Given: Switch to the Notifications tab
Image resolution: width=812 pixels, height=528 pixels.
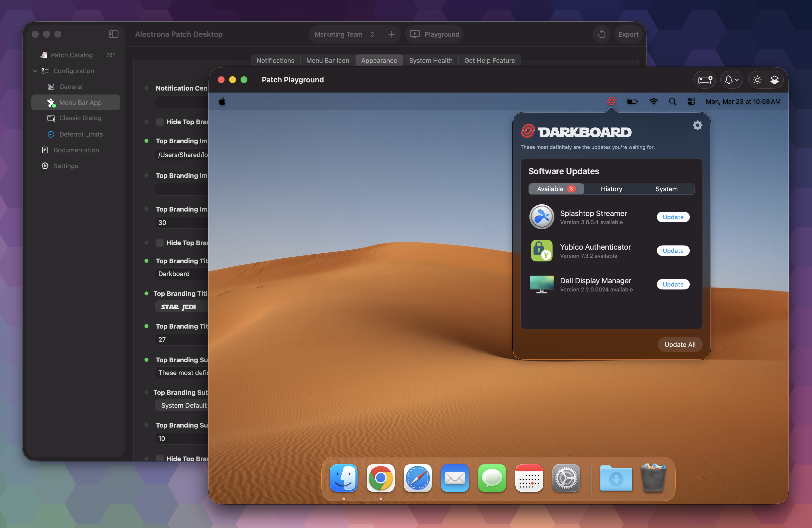Looking at the screenshot, I should pyautogui.click(x=275, y=60).
